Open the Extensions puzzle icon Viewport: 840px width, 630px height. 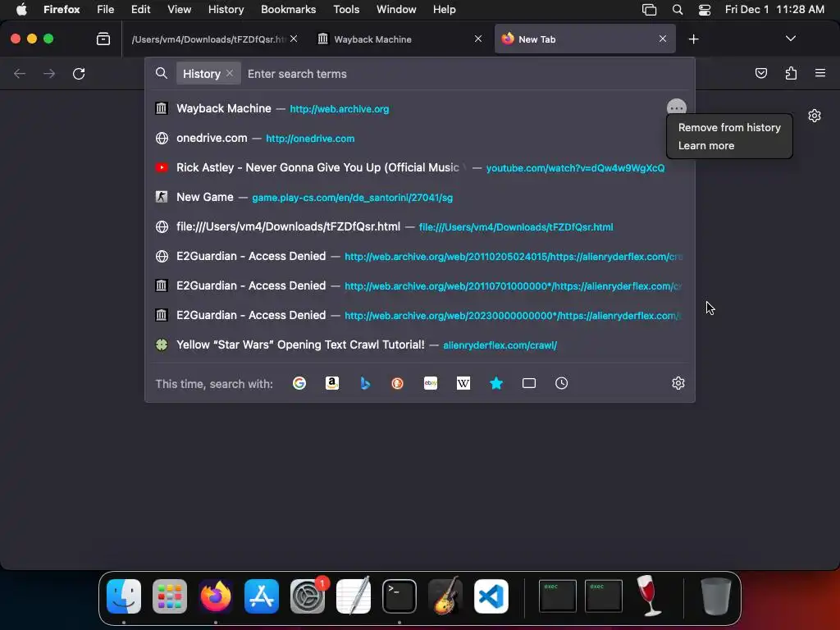point(791,73)
